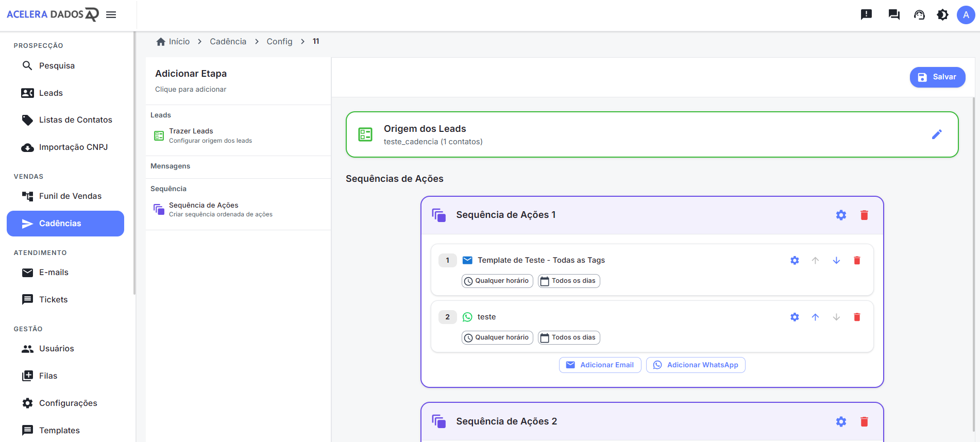Screen dimensions: 980x442
Task: Go to Funil de Vendas menu
Action: (x=70, y=196)
